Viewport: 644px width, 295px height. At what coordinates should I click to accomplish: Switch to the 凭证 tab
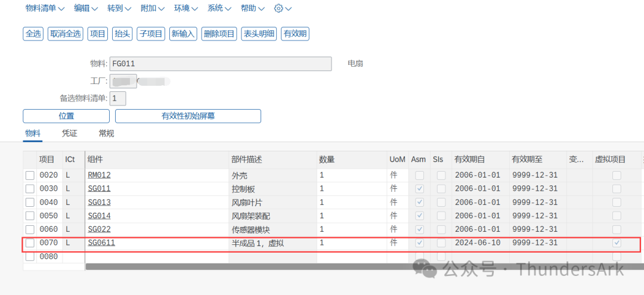pos(70,133)
